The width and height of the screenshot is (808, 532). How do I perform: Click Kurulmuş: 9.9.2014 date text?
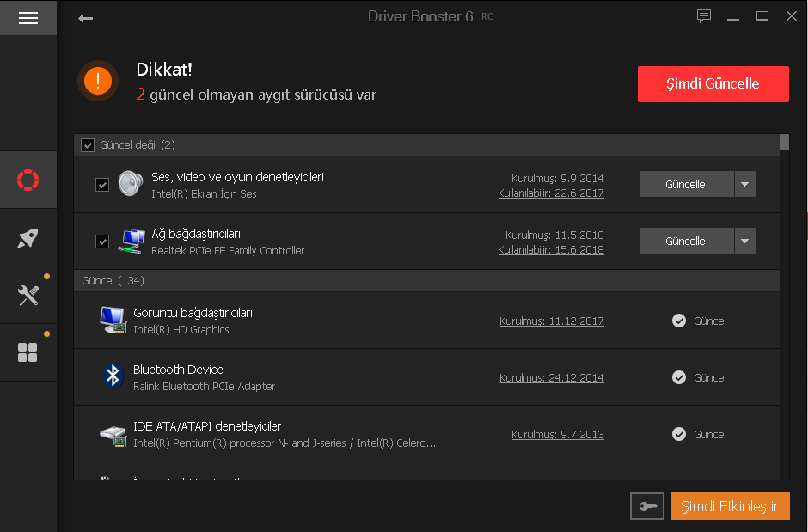coord(557,178)
